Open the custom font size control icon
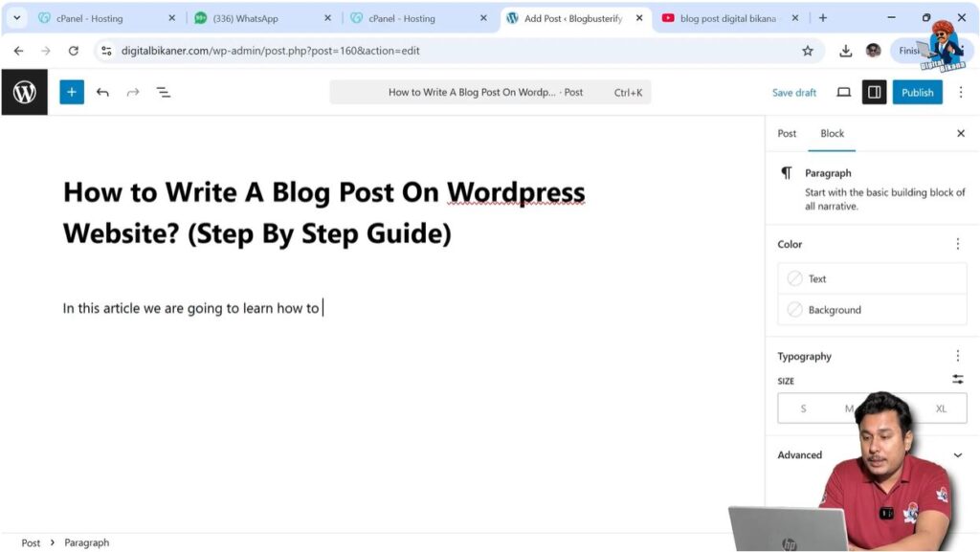Image resolution: width=980 pixels, height=552 pixels. 957,379
